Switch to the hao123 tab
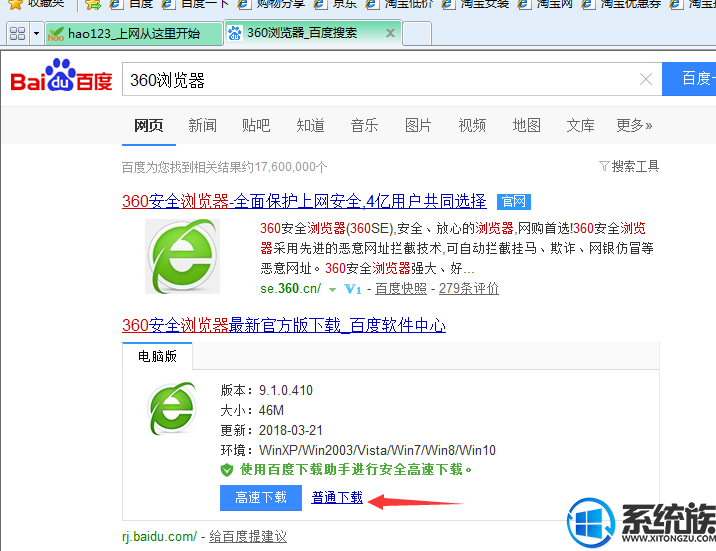Screen dimensions: 716x551 click(x=134, y=33)
